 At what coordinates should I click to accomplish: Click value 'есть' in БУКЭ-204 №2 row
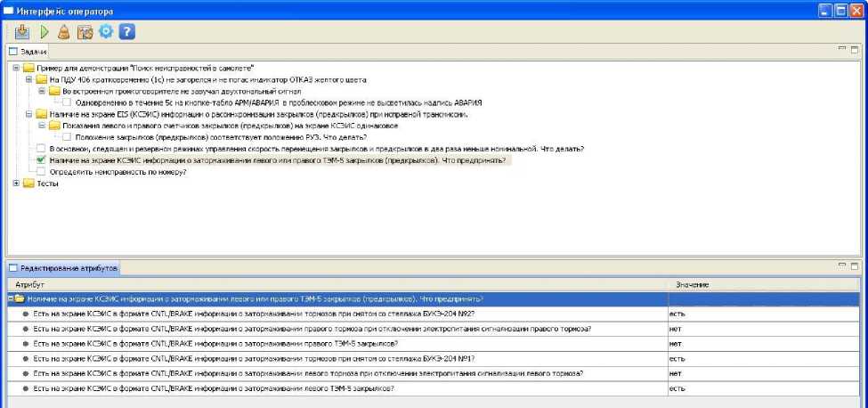pyautogui.click(x=677, y=314)
